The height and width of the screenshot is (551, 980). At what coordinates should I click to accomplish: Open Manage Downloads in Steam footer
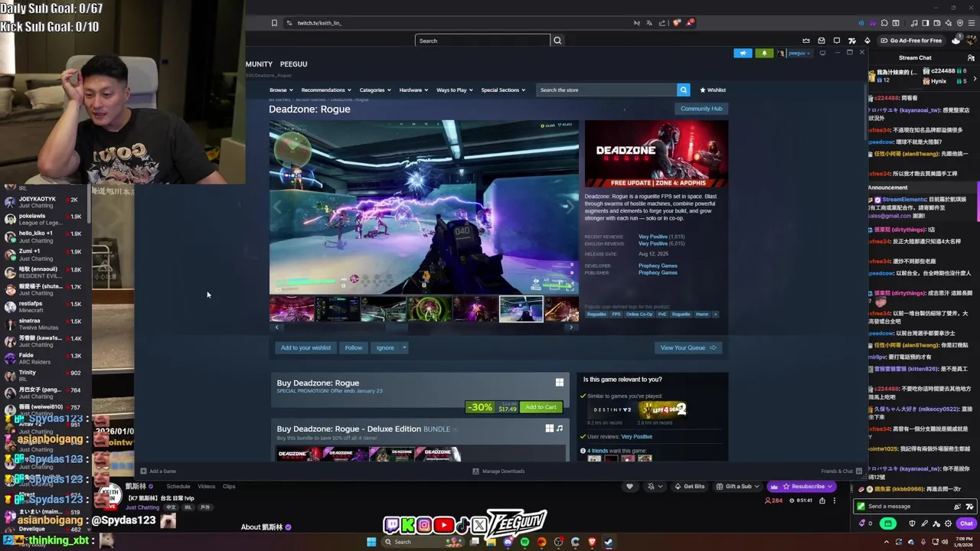coord(498,471)
